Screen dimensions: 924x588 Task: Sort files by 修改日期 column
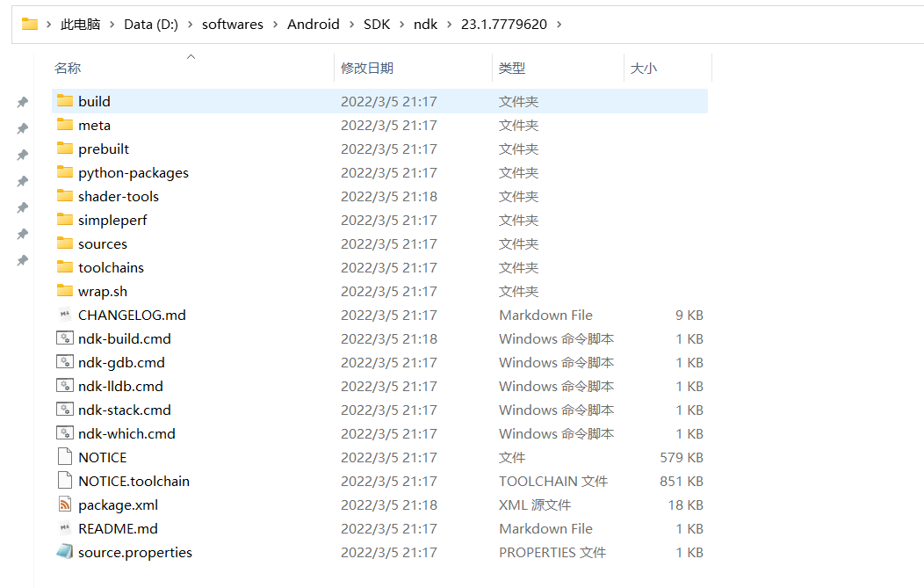367,68
